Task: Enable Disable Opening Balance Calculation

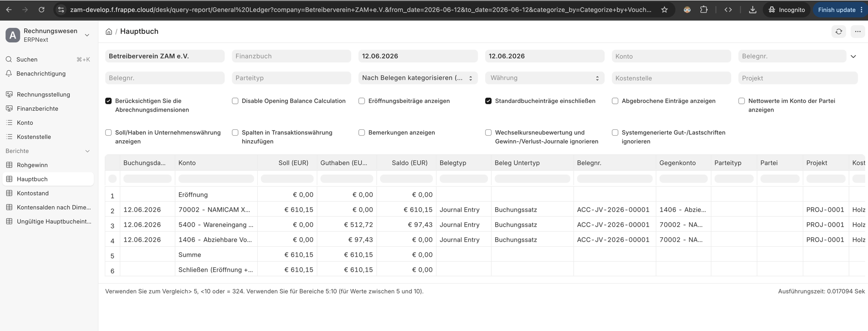Action: click(x=235, y=101)
